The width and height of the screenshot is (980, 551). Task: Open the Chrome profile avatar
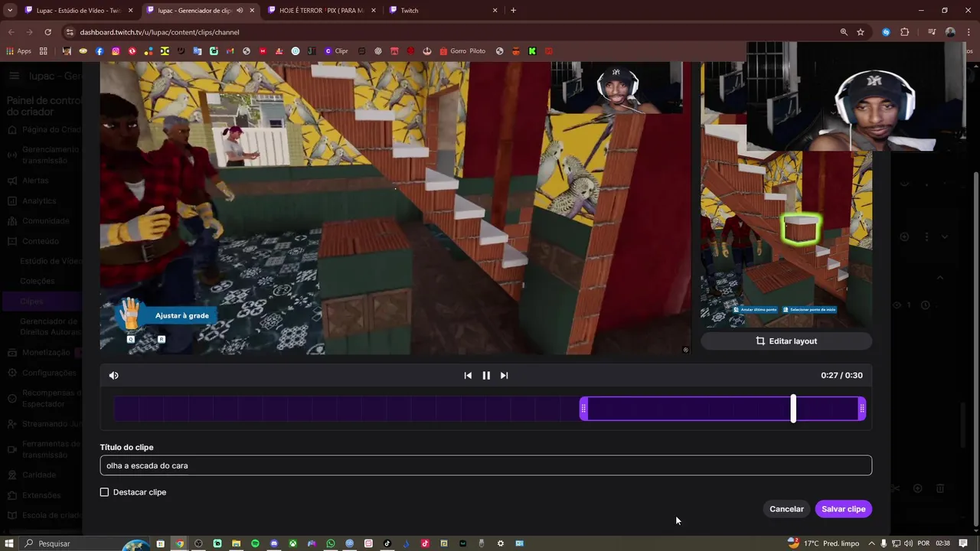950,32
